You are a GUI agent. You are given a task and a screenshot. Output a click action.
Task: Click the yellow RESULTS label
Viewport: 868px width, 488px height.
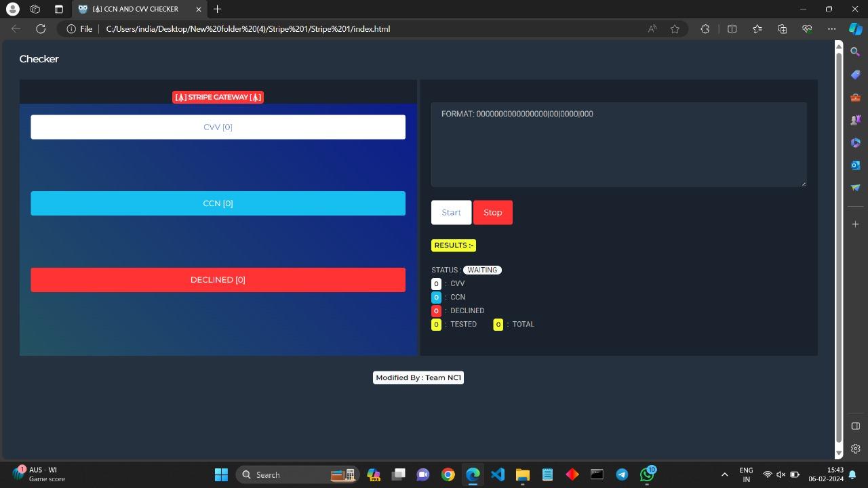click(x=454, y=245)
